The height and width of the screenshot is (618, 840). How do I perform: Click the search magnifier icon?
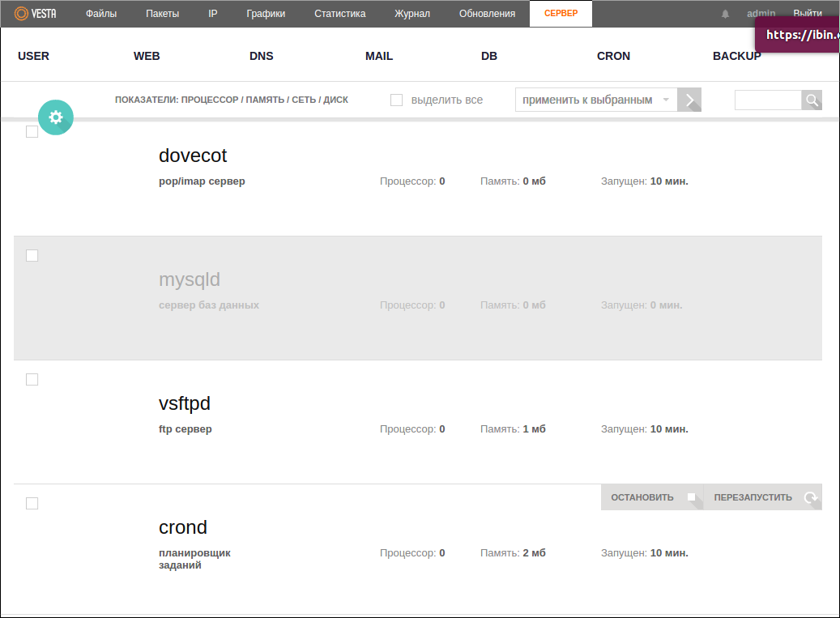[812, 100]
